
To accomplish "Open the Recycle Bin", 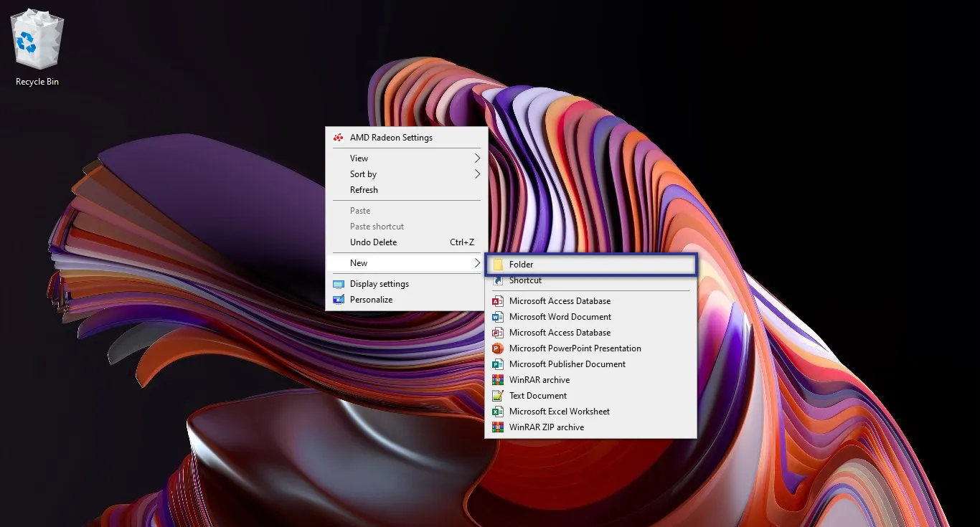I will 36,40.
